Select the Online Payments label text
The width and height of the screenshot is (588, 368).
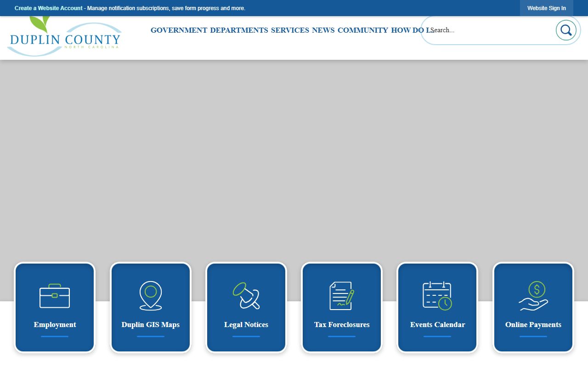click(533, 325)
